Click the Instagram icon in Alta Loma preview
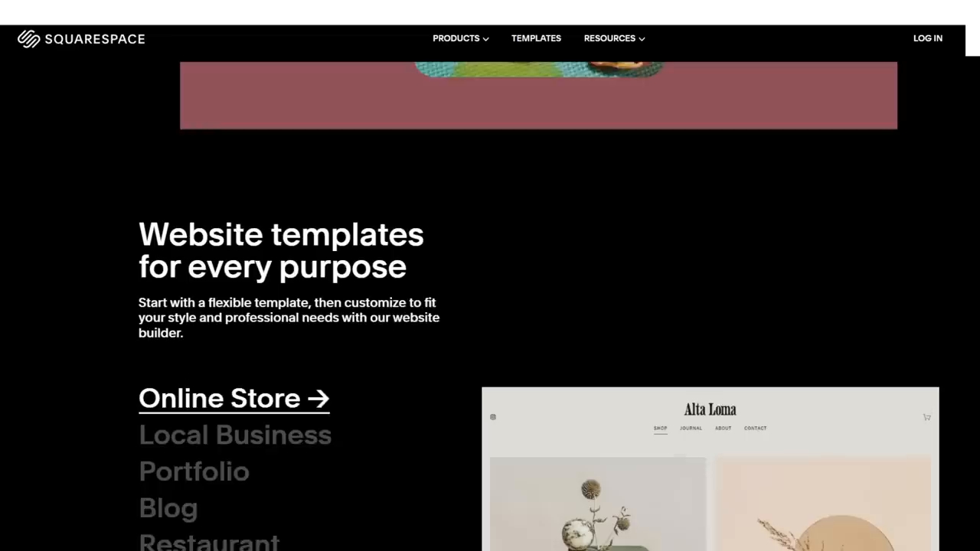Viewport: 980px width, 551px height. coord(493,417)
